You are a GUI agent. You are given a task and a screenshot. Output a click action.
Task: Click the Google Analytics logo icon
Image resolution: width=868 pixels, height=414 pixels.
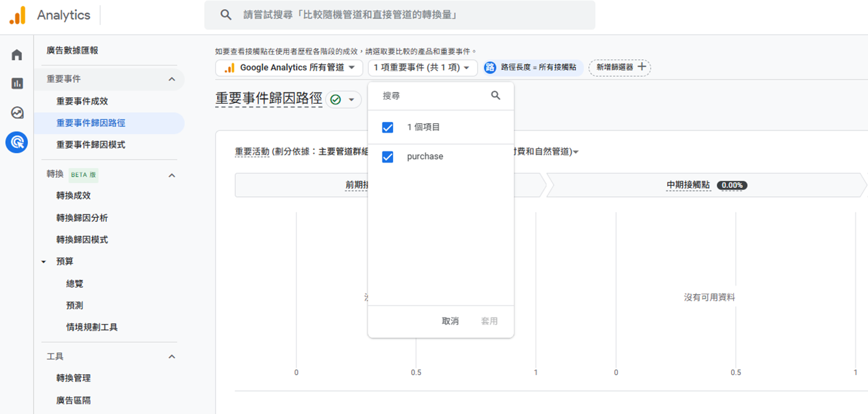click(x=18, y=15)
